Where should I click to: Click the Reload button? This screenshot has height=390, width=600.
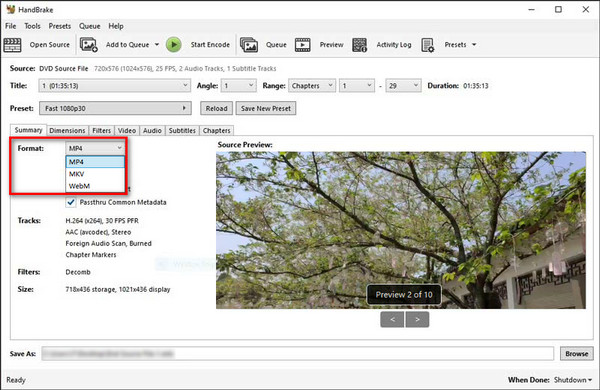pos(216,108)
